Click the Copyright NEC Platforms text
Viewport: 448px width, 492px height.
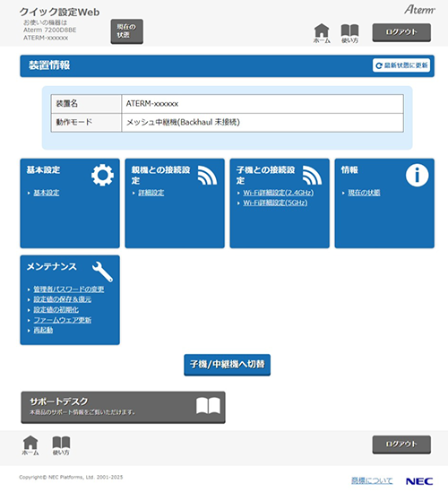pos(71,477)
